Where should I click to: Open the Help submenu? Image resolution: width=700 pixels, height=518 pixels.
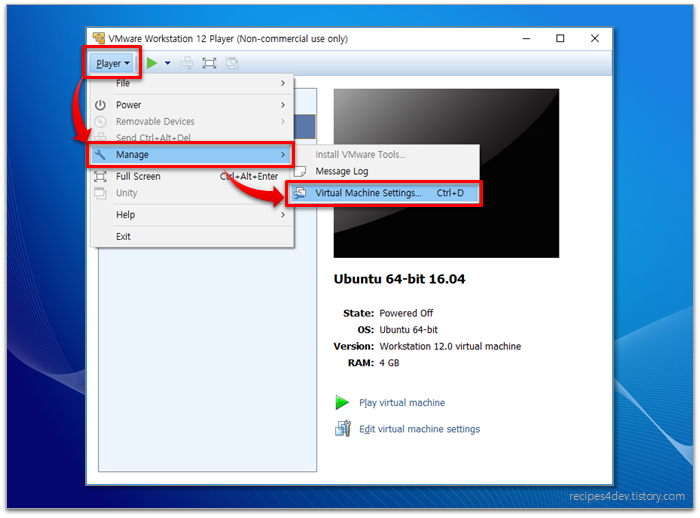point(192,215)
